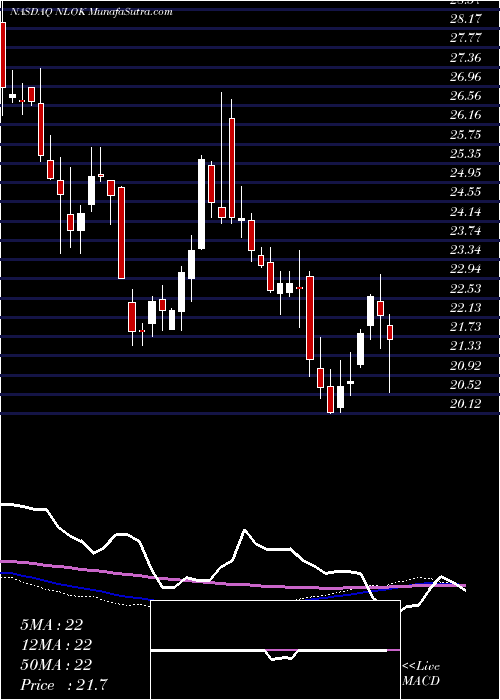The height and width of the screenshot is (700, 500).
Task: Click the 26.16 price axis label
Action: (466, 115)
